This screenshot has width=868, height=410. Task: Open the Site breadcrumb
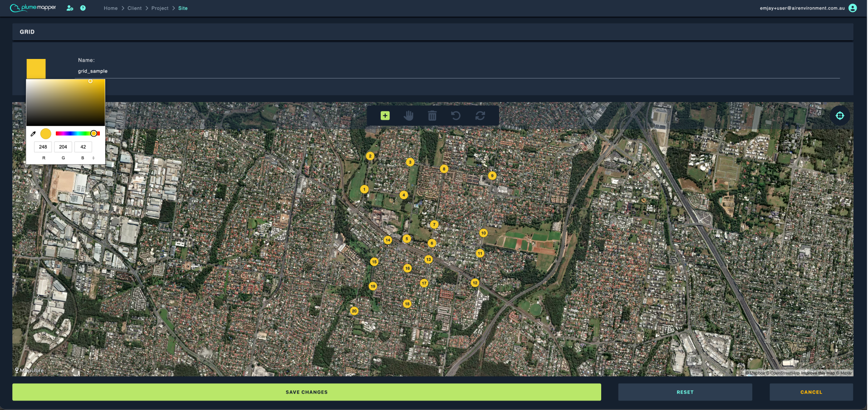tap(183, 8)
